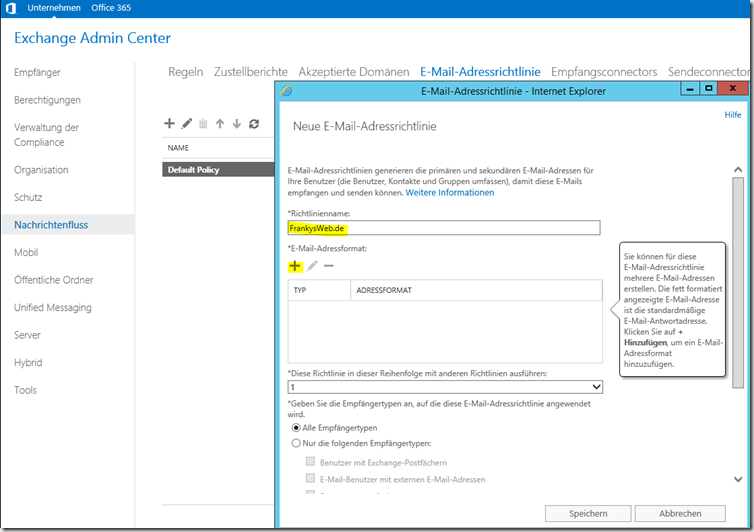Screen dimensions: 754x532
Task: Open Nachrichtenfluss in the left navigation
Action: 51,225
